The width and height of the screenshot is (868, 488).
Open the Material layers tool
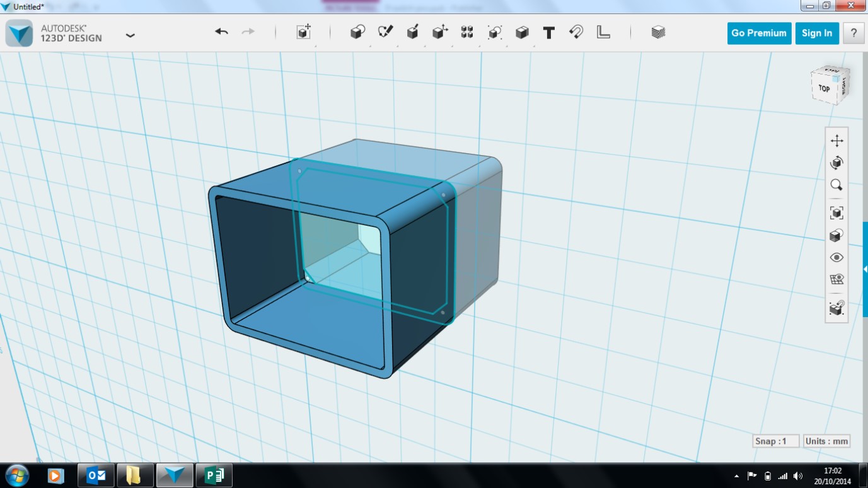658,32
